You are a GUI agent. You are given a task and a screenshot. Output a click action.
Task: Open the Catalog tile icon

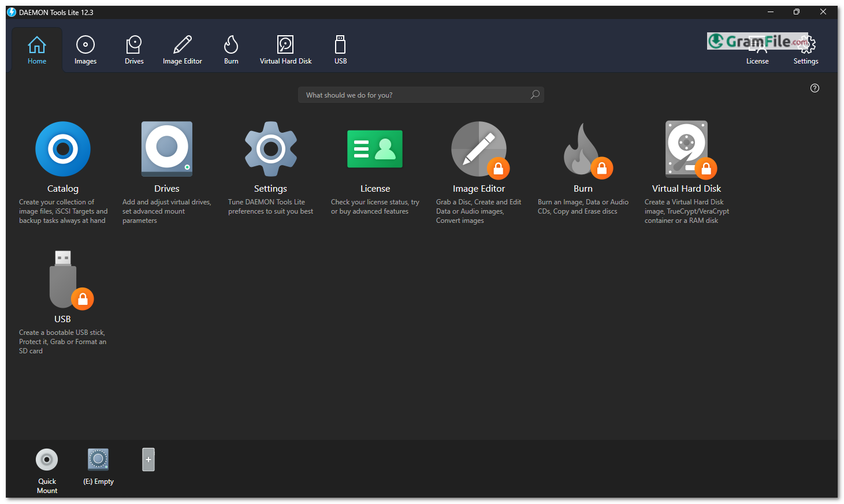point(63,149)
